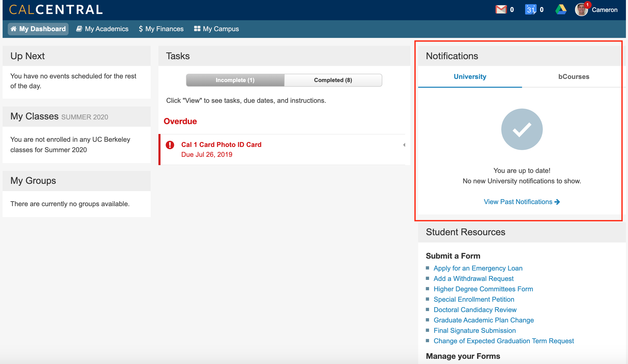This screenshot has width=628, height=364.
Task: Click the Tasks panel heading
Action: (178, 56)
